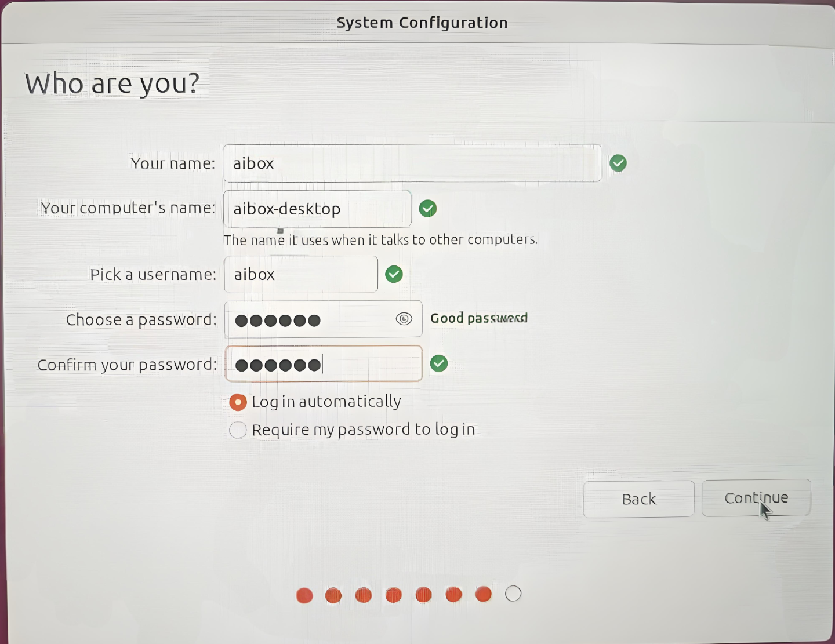Click checkmark beside Confirm your password field
835x644 pixels.
[x=439, y=363]
